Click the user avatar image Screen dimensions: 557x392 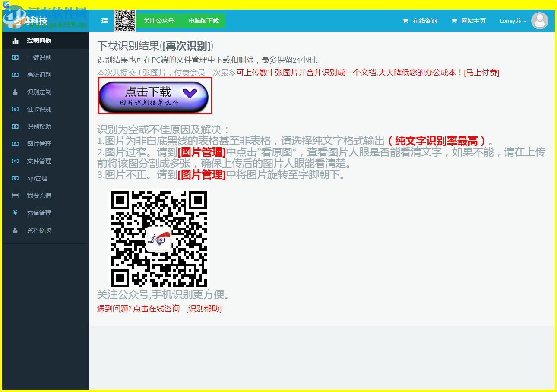pos(540,21)
